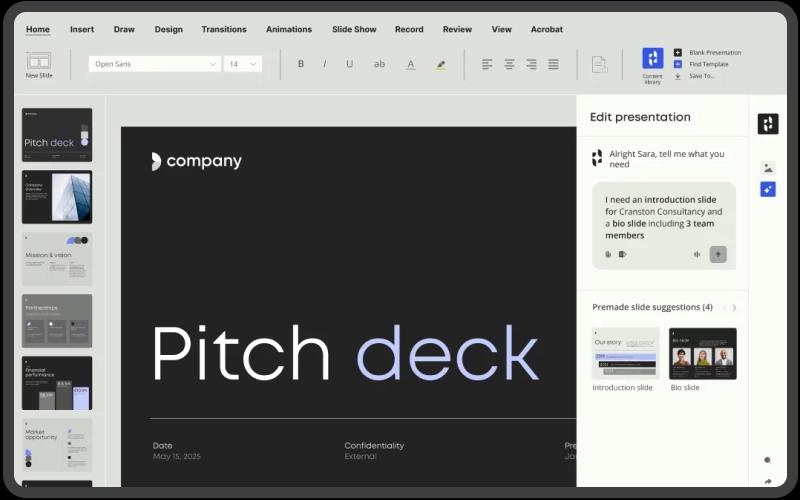800x500 pixels.
Task: Open the Insert tab
Action: [82, 29]
